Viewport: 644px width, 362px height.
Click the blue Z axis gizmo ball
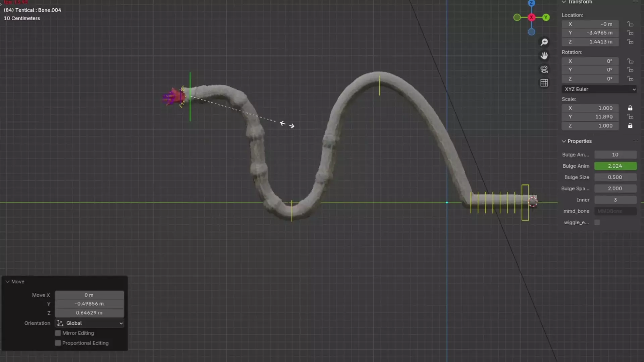coord(531,3)
